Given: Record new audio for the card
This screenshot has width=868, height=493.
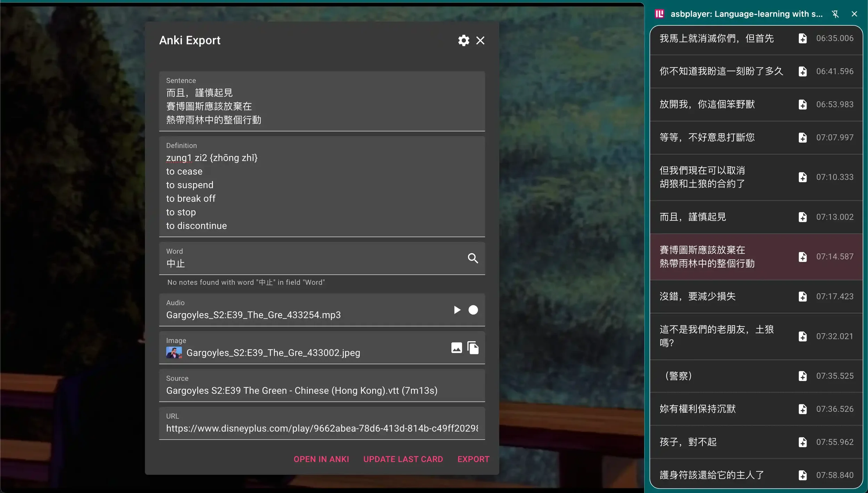Looking at the screenshot, I should [x=473, y=310].
